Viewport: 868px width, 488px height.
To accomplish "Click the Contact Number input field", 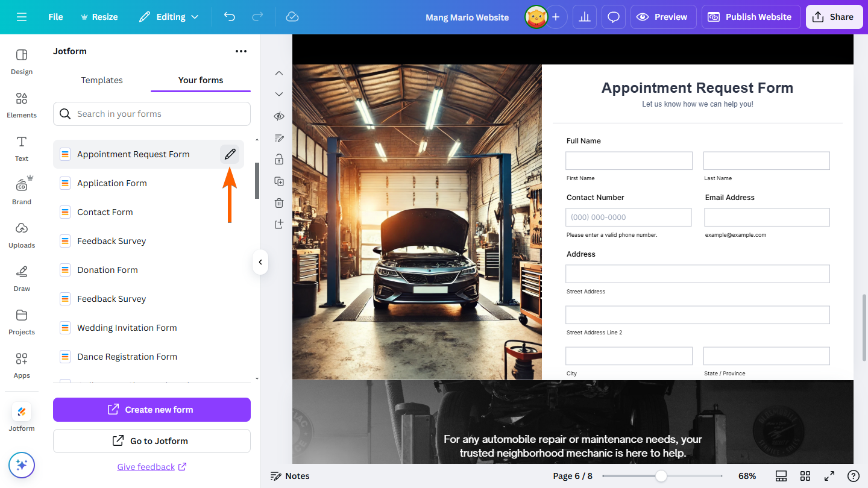I will click(x=628, y=217).
